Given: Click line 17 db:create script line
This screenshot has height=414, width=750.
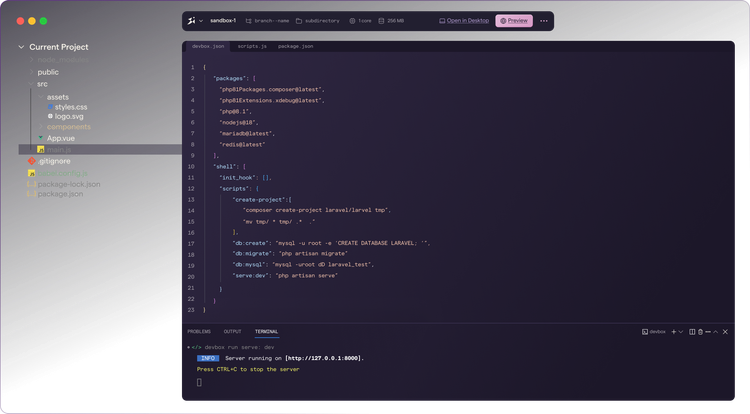Looking at the screenshot, I should (x=331, y=243).
